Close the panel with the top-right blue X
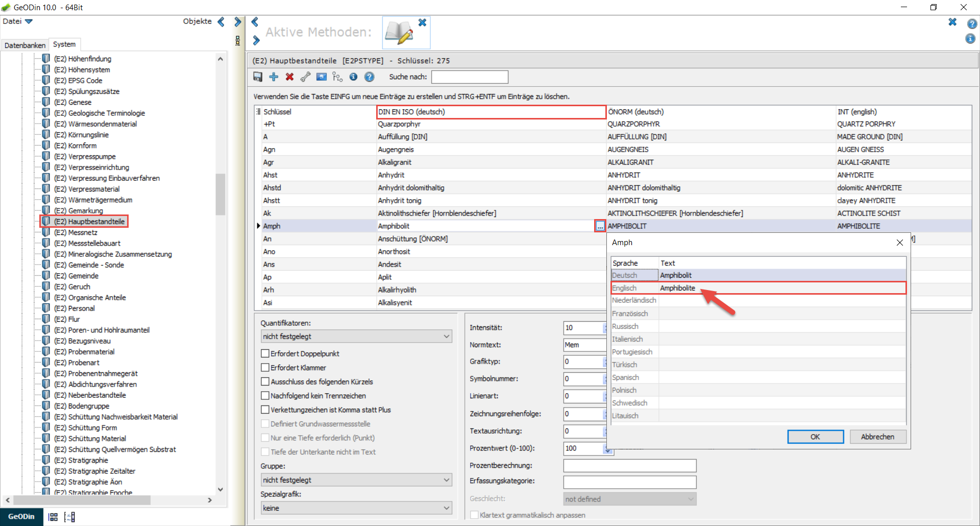 (x=952, y=22)
